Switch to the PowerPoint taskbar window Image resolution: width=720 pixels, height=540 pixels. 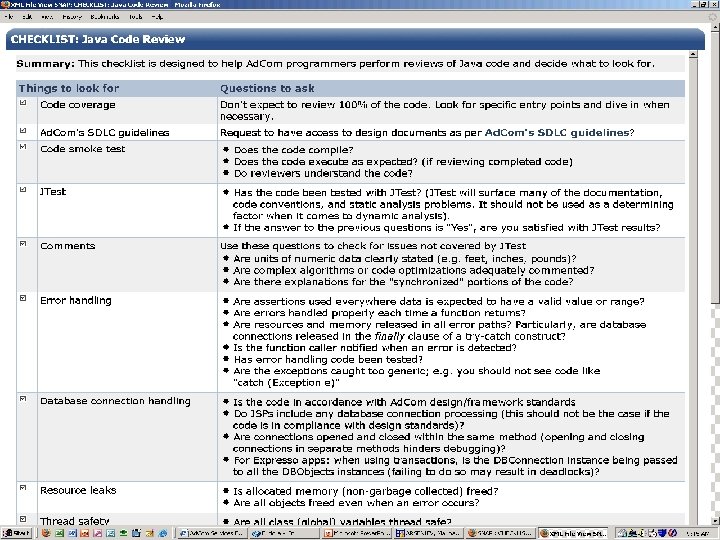357,533
